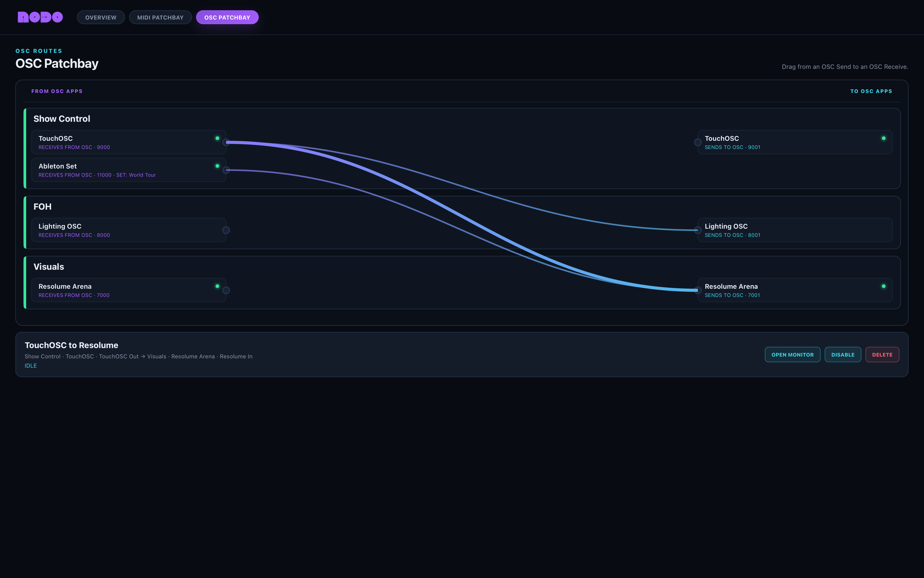
Task: Switch to the Overview tab
Action: click(101, 17)
